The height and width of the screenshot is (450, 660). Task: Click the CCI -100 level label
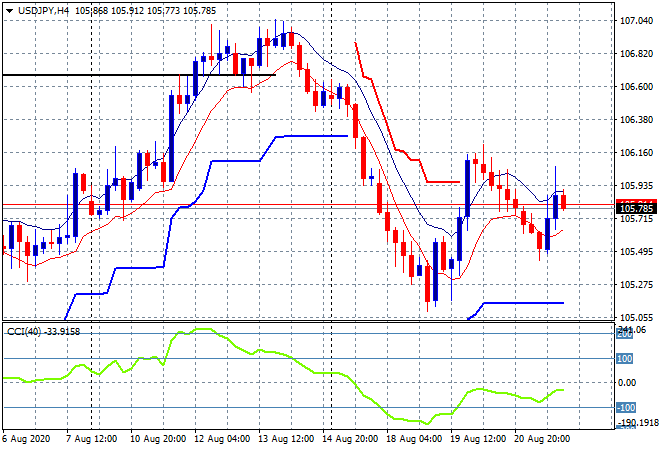626,407
